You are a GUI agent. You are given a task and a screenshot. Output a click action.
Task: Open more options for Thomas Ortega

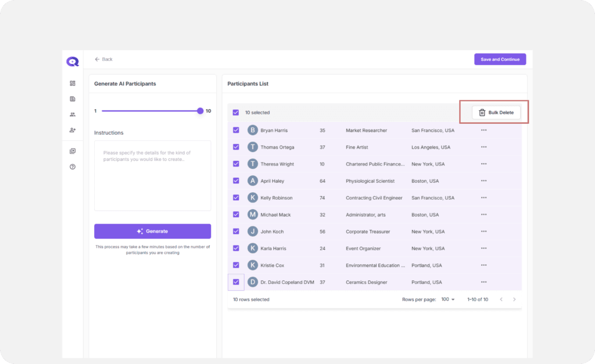coord(483,147)
